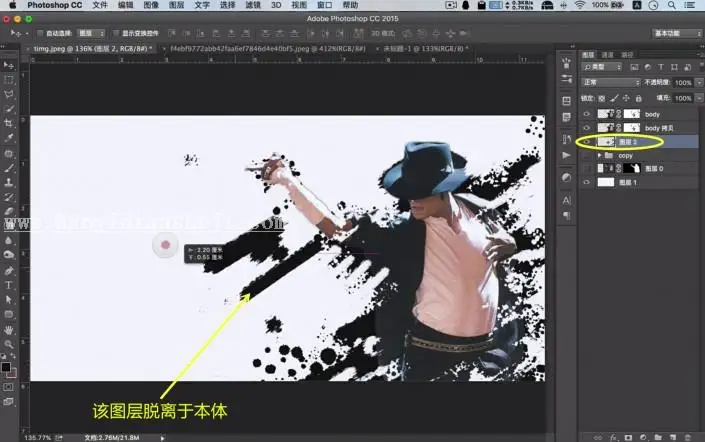Switch to the 通道 panel tab
The image size is (705, 442).
pos(607,55)
